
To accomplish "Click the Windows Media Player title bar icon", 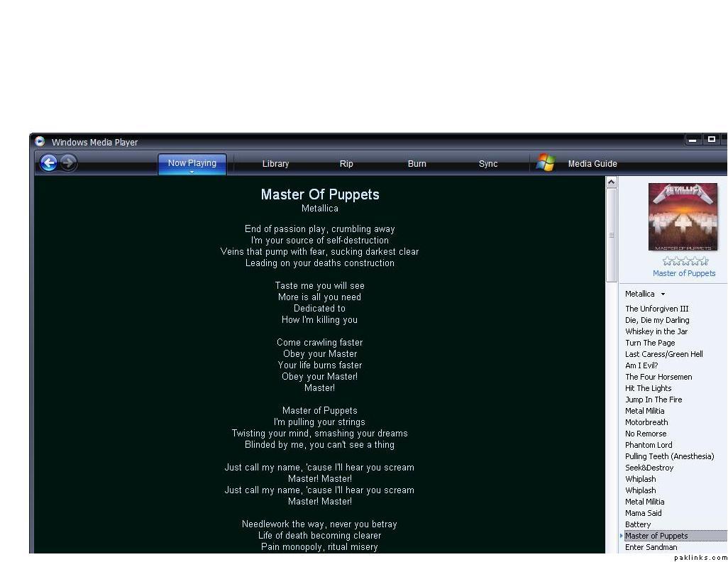I will 40,142.
